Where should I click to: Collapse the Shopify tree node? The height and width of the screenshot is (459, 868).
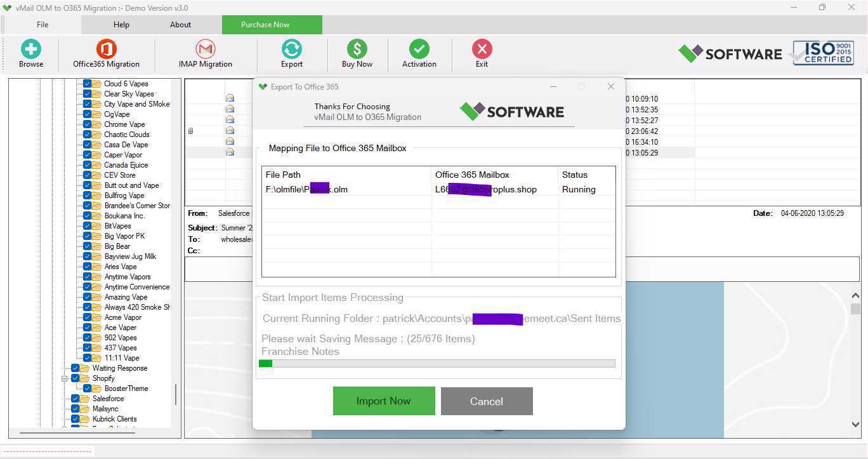64,378
